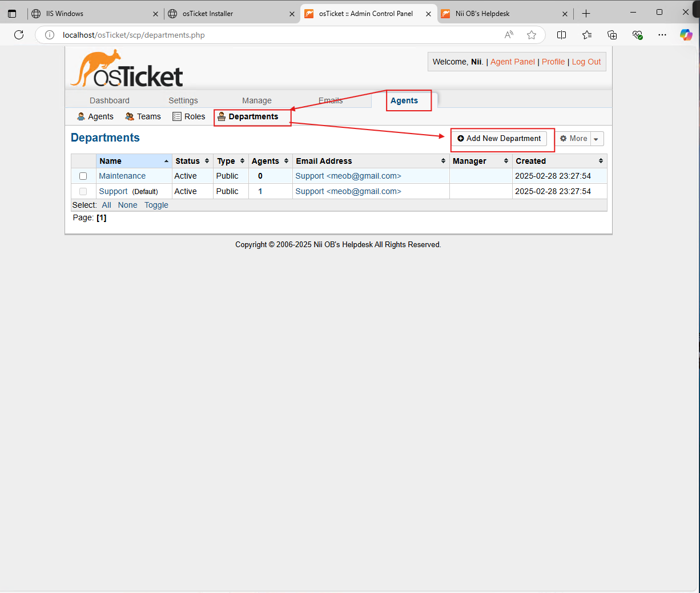Click the refresh icon next to the address bar
The width and height of the screenshot is (700, 593).
click(19, 35)
